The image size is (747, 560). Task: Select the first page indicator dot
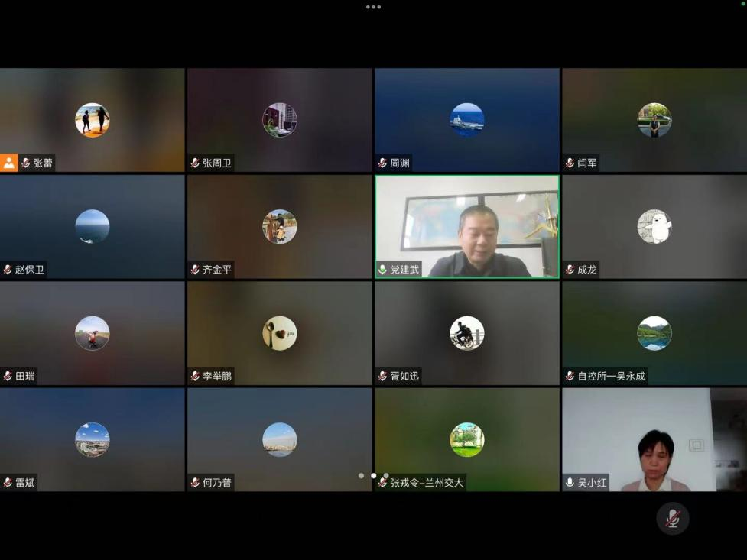pyautogui.click(x=362, y=475)
